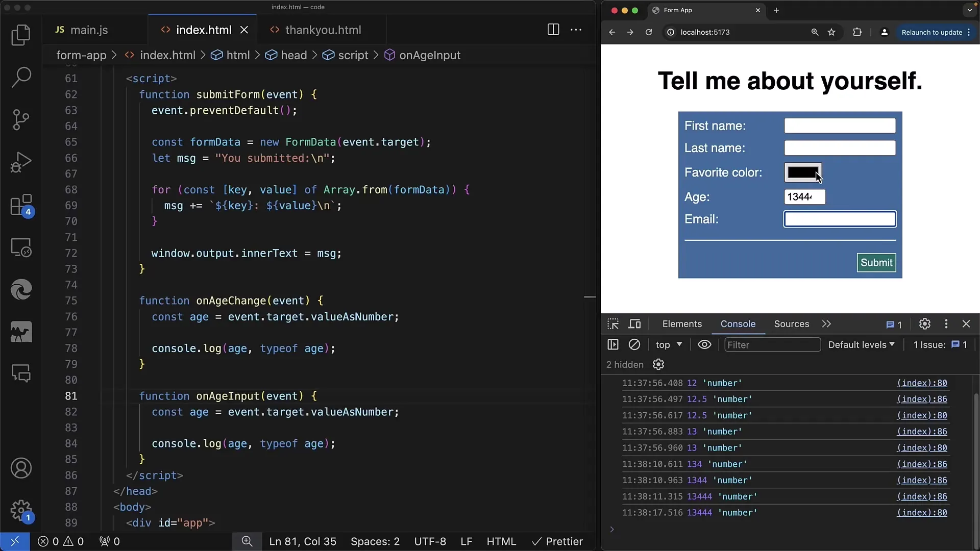The width and height of the screenshot is (980, 551).
Task: Click the console settings gear icon
Action: point(658,364)
